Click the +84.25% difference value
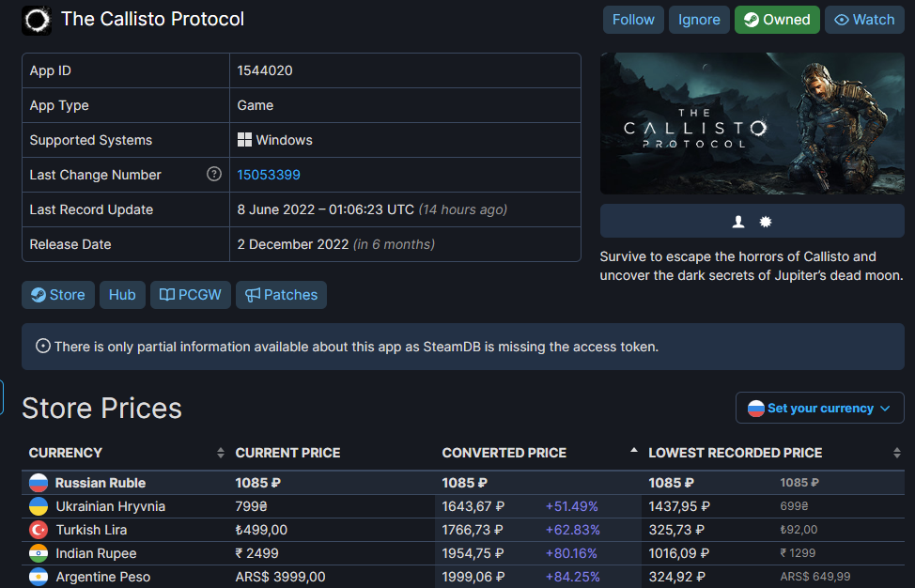 (x=572, y=577)
